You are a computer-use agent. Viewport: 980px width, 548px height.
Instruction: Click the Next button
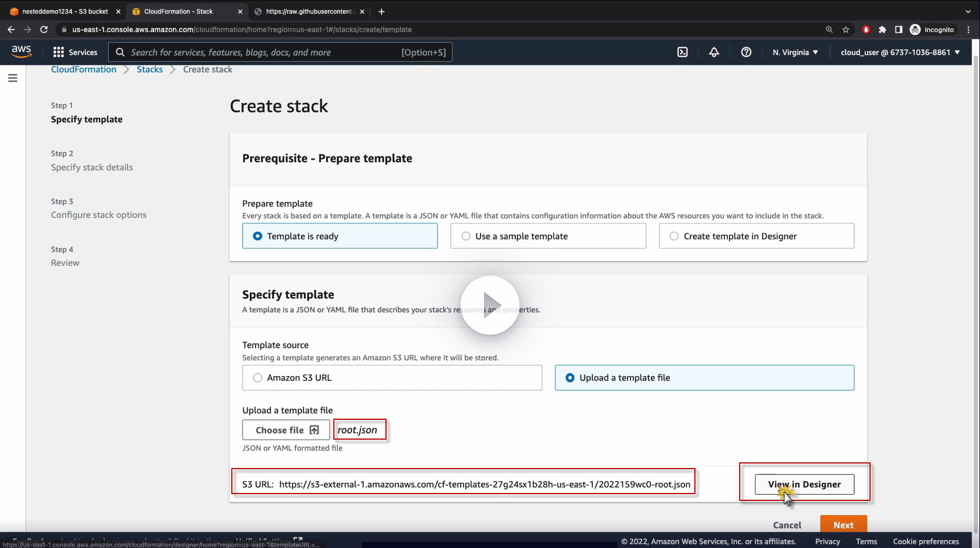(x=843, y=525)
